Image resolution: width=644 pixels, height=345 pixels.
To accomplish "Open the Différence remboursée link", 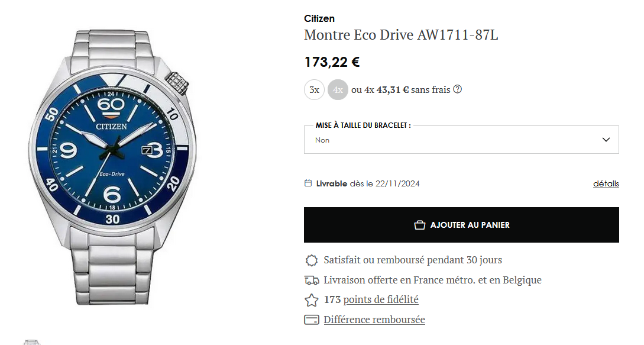I will click(374, 320).
